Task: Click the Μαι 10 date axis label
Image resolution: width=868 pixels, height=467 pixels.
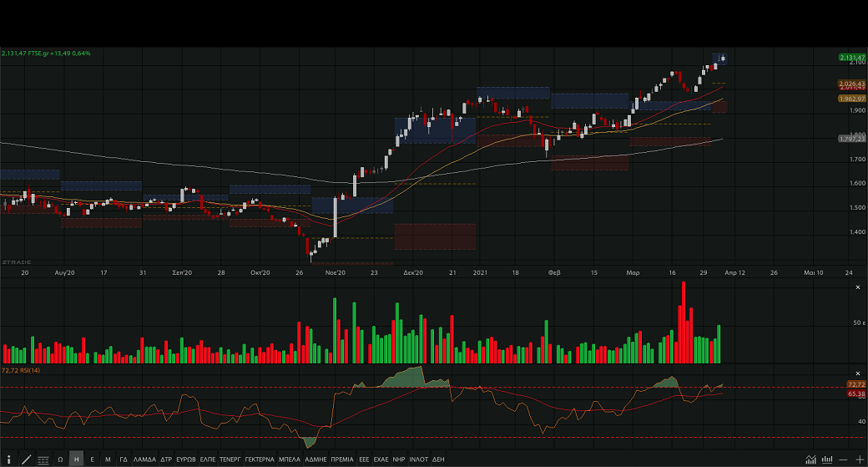Action: [x=813, y=272]
